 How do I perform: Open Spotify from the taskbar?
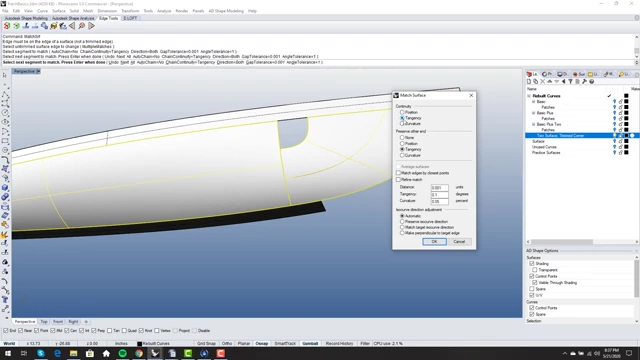click(122, 353)
